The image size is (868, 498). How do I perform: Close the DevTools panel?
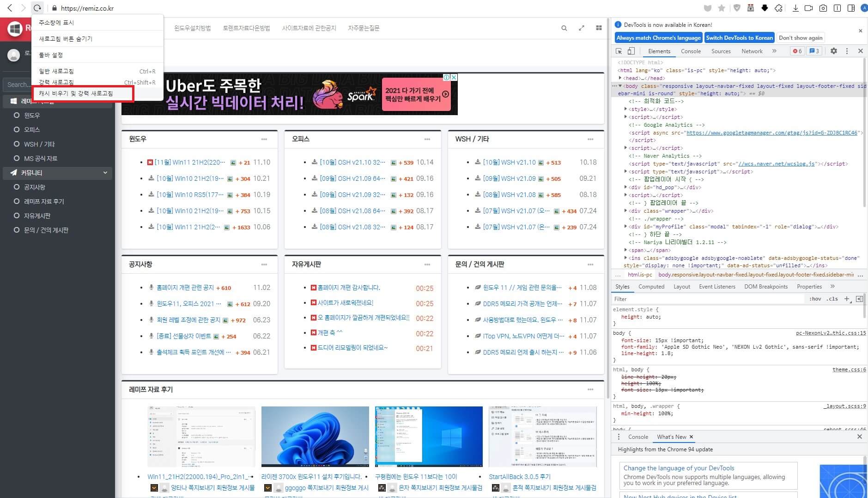pos(860,51)
